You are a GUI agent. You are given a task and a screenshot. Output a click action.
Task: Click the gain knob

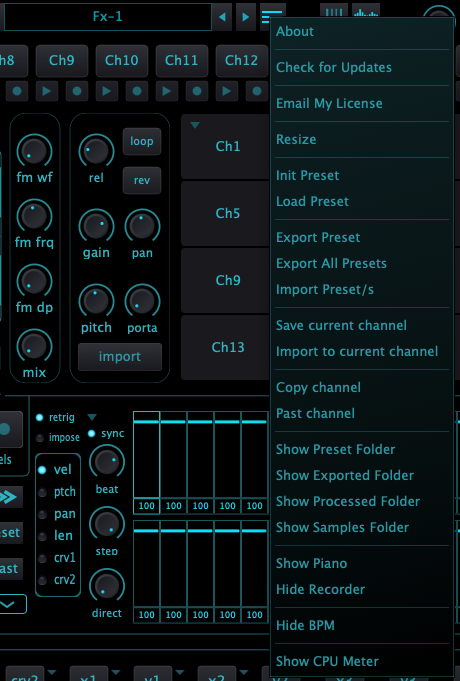[x=96, y=227]
